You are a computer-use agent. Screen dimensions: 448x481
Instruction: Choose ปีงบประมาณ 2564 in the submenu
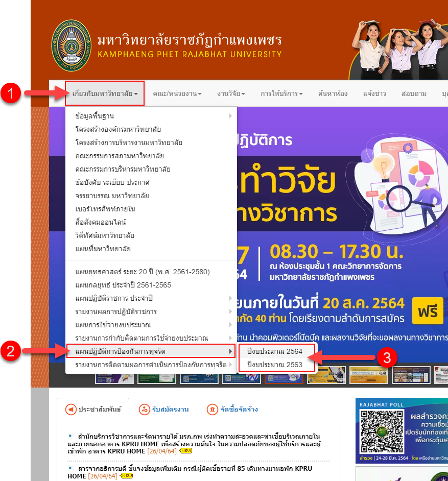pyautogui.click(x=277, y=351)
